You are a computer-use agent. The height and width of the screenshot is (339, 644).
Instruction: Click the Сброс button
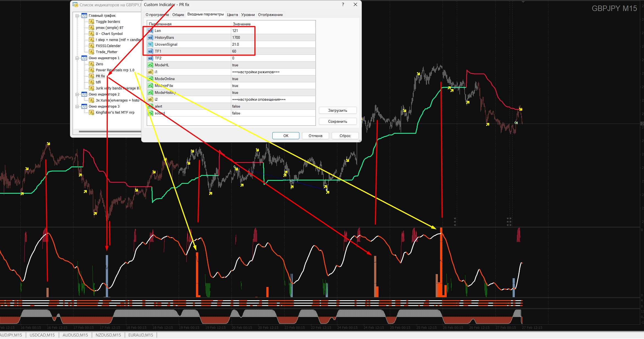[x=345, y=136]
